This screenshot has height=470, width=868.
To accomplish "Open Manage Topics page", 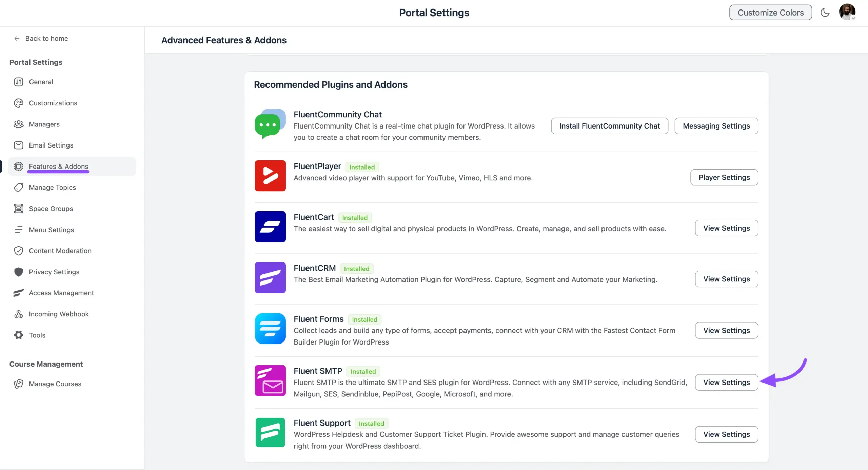I will [72, 188].
